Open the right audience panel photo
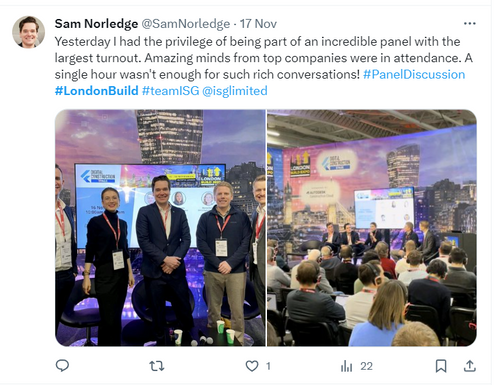This screenshot has height=385, width=500. 372,228
